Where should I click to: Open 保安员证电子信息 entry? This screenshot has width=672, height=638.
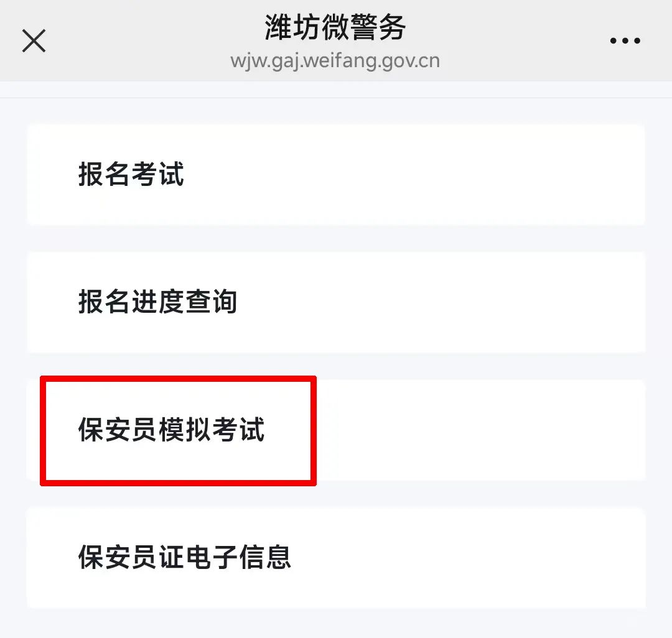coord(336,558)
